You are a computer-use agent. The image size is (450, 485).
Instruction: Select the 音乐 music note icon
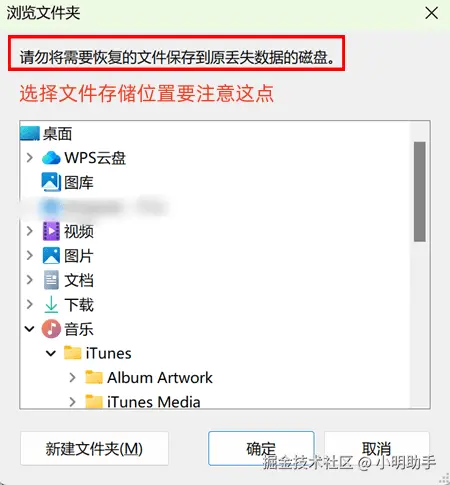[51, 329]
